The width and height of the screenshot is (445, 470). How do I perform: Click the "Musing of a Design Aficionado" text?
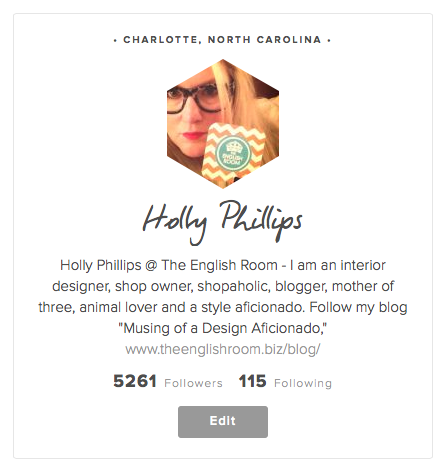tap(223, 328)
